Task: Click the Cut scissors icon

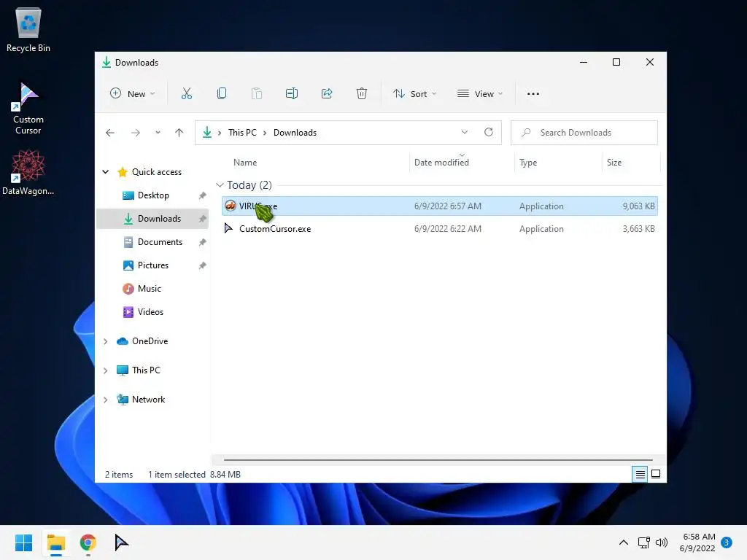Action: click(186, 93)
